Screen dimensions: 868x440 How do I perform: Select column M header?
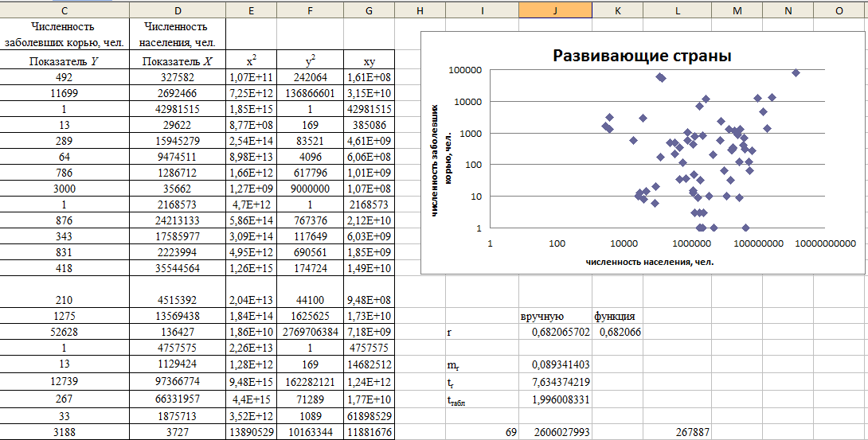pyautogui.click(x=737, y=10)
